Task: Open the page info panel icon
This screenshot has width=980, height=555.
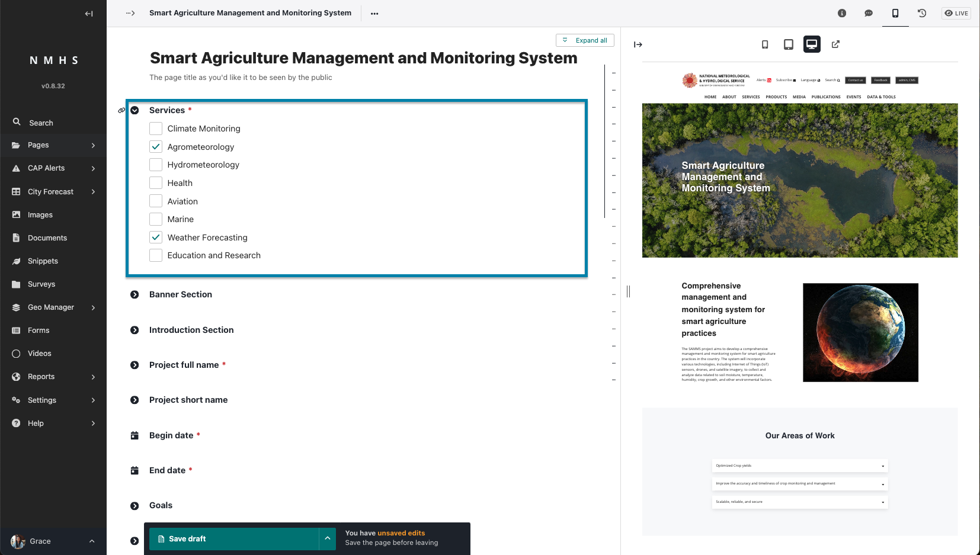Action: pos(842,13)
